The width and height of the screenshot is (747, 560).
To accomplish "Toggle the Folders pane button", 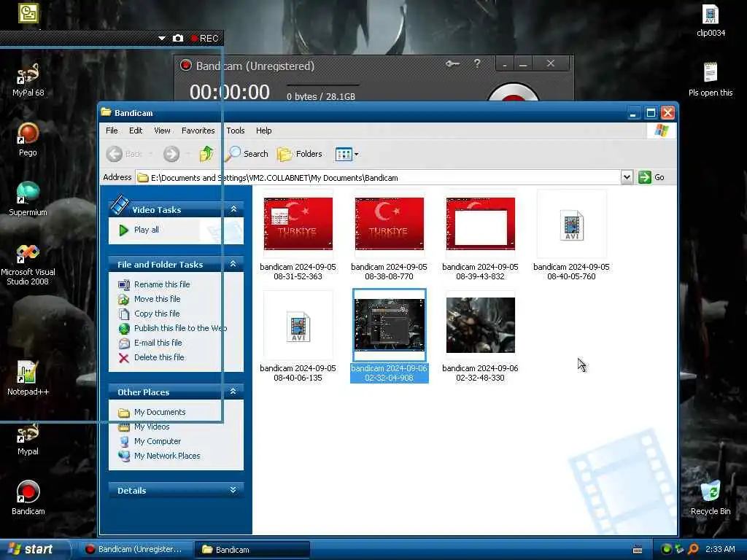I will coord(300,154).
